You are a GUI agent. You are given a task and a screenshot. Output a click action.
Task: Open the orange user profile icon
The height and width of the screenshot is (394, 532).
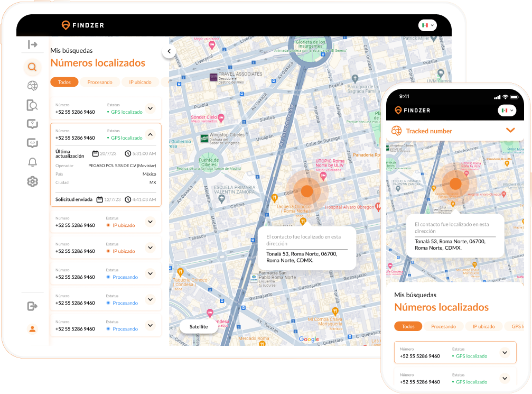(32, 329)
